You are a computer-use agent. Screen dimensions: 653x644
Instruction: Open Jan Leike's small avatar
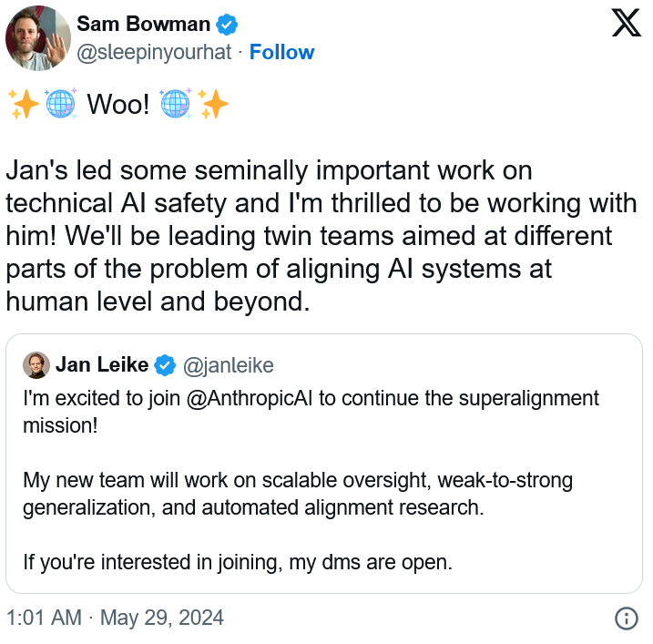[x=36, y=365]
